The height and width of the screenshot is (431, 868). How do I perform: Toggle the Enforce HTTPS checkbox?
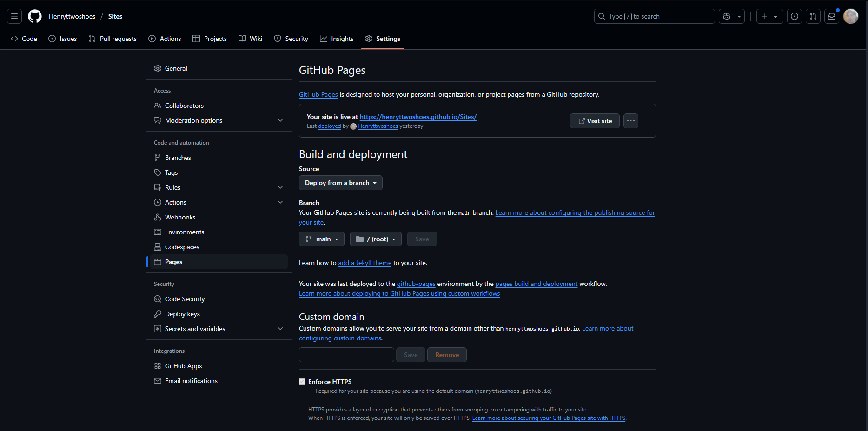302,382
